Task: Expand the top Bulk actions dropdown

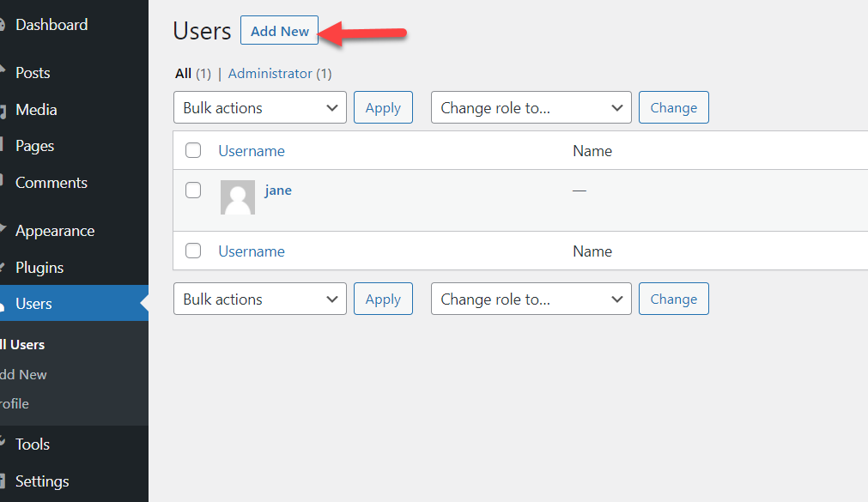Action: point(259,107)
